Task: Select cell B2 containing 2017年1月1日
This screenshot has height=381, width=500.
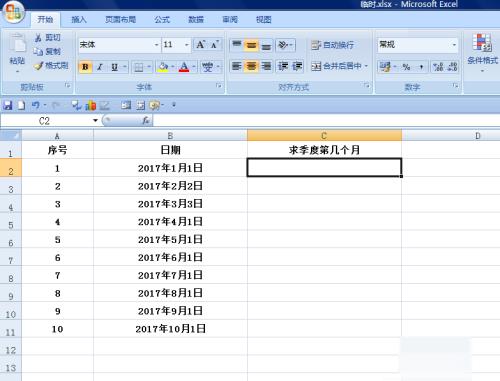Action: point(170,168)
